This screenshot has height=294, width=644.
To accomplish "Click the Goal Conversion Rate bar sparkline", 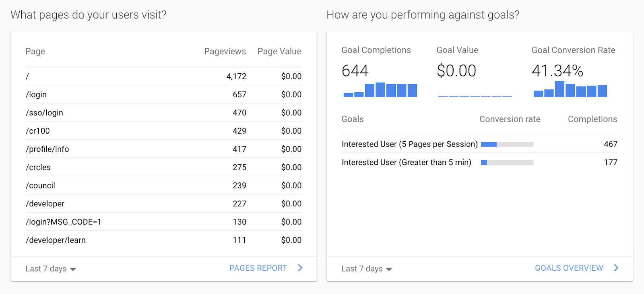I will point(570,89).
